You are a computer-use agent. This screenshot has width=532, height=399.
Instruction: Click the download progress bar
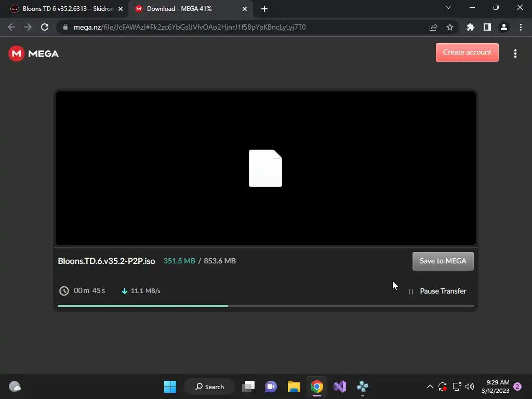point(265,305)
